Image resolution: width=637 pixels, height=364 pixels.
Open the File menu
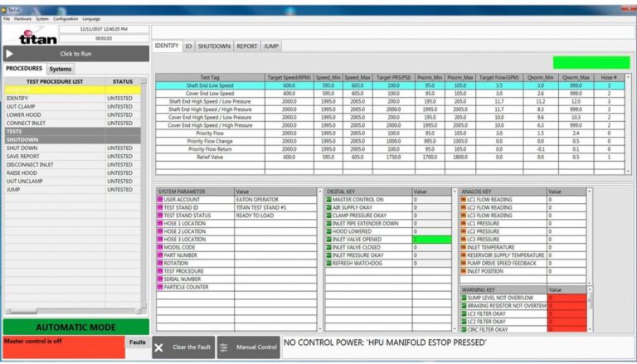tap(7, 18)
